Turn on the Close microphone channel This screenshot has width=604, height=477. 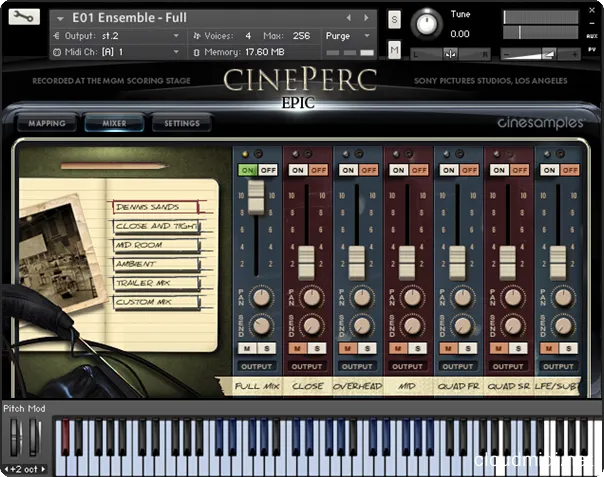pos(299,170)
